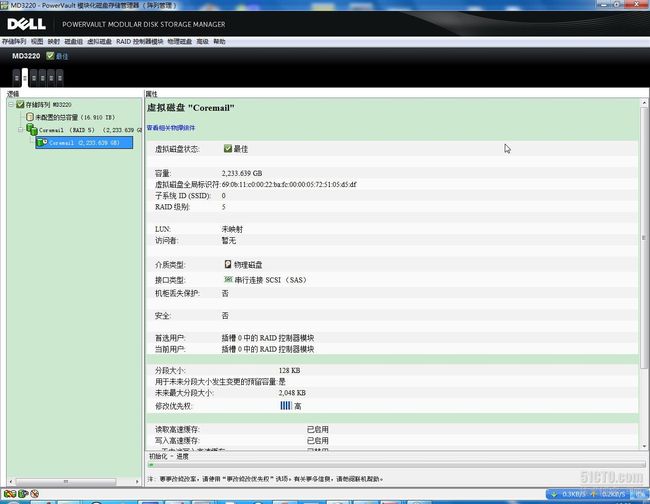This screenshot has width=650, height=504.
Task: Select the highlighted Coremail virtual disk row
Action: 84,143
